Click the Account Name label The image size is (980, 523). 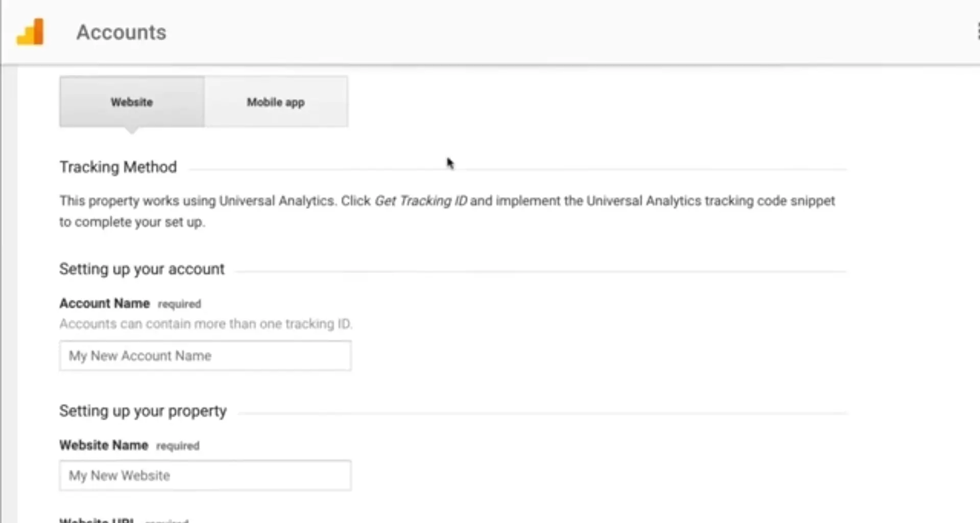[104, 303]
